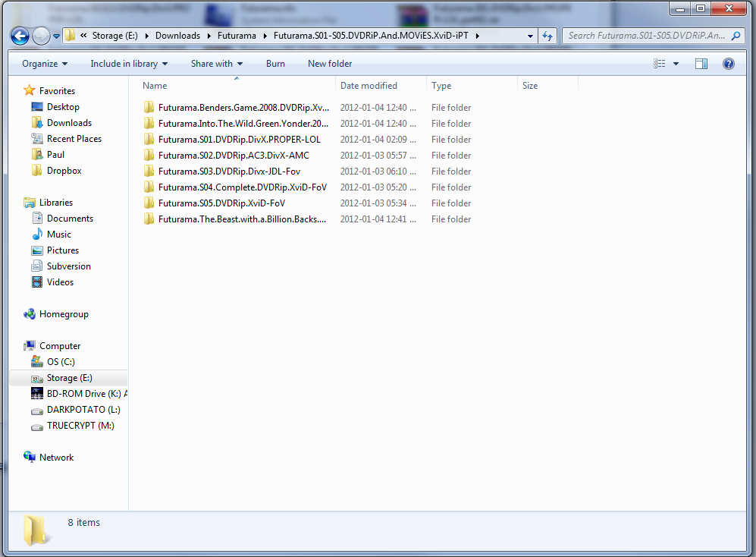Select the Futurama.S03.DVDRip.Divx-JDL-Fov folder icon

pos(149,171)
